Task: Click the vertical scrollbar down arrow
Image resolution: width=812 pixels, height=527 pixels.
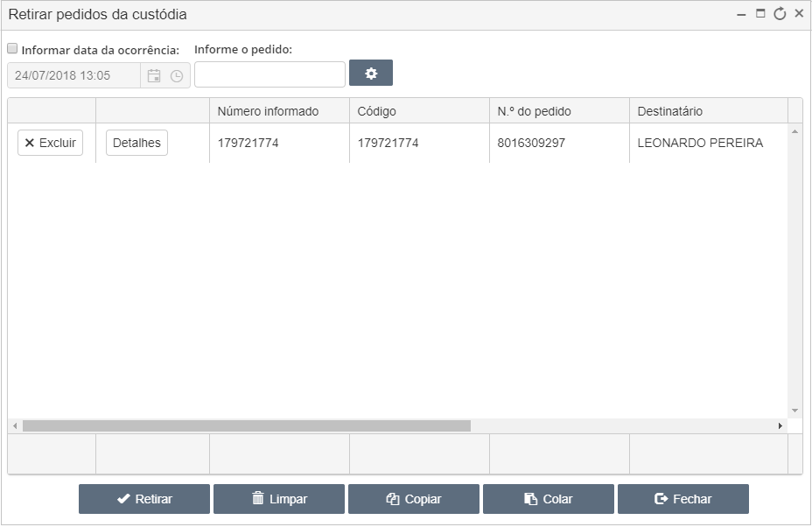Action: coord(794,411)
